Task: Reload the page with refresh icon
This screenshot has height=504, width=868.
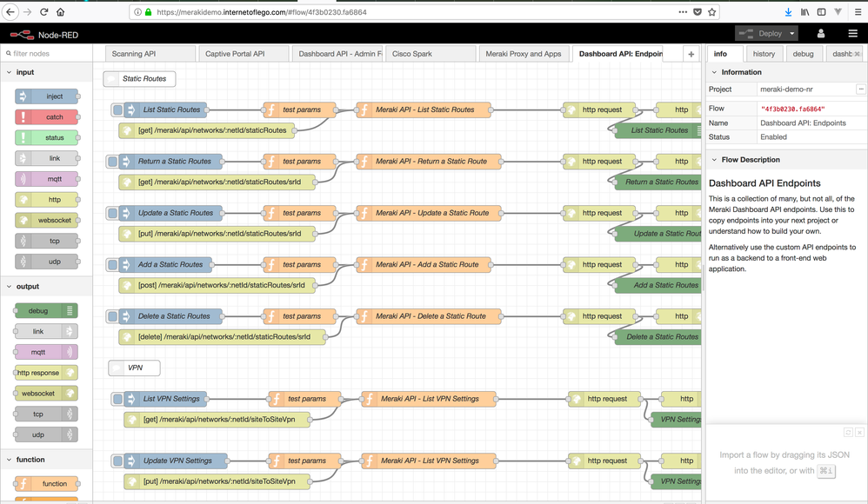Action: tap(43, 11)
